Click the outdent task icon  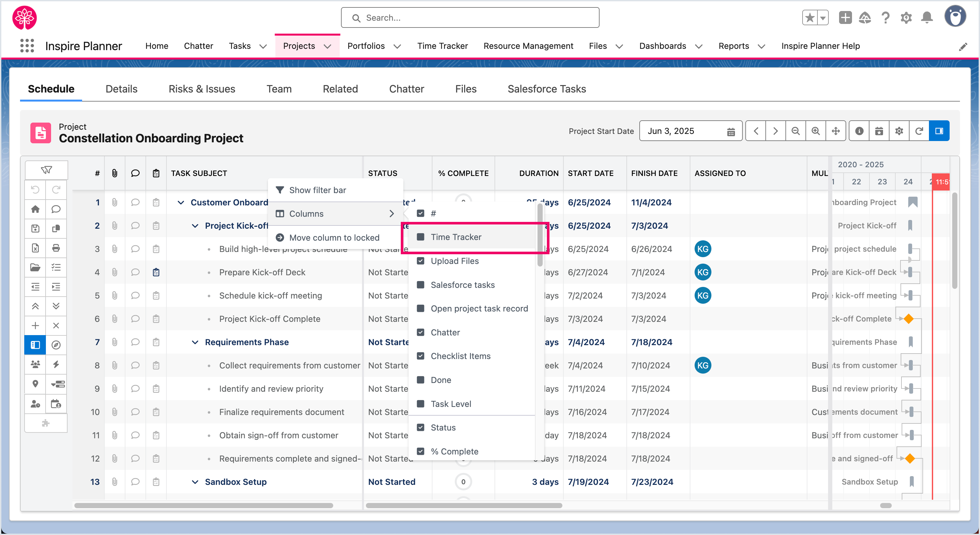[x=35, y=287]
